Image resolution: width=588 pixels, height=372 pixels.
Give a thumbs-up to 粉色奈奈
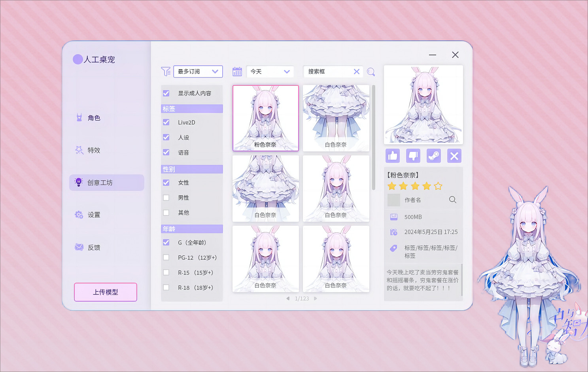[x=392, y=156]
